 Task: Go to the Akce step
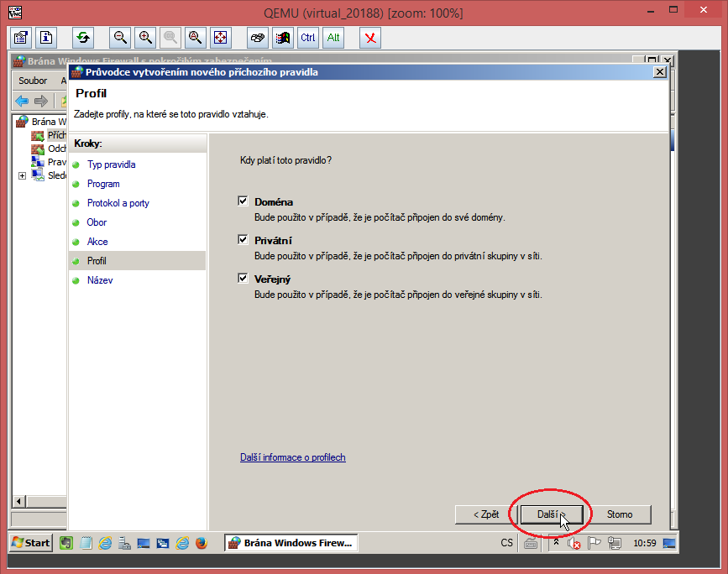[97, 242]
